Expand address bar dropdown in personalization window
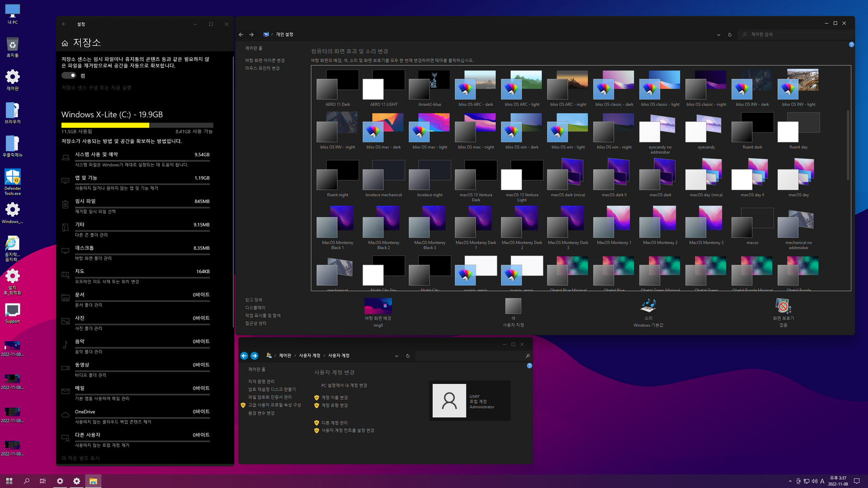868x488 pixels. pyautogui.click(x=718, y=35)
